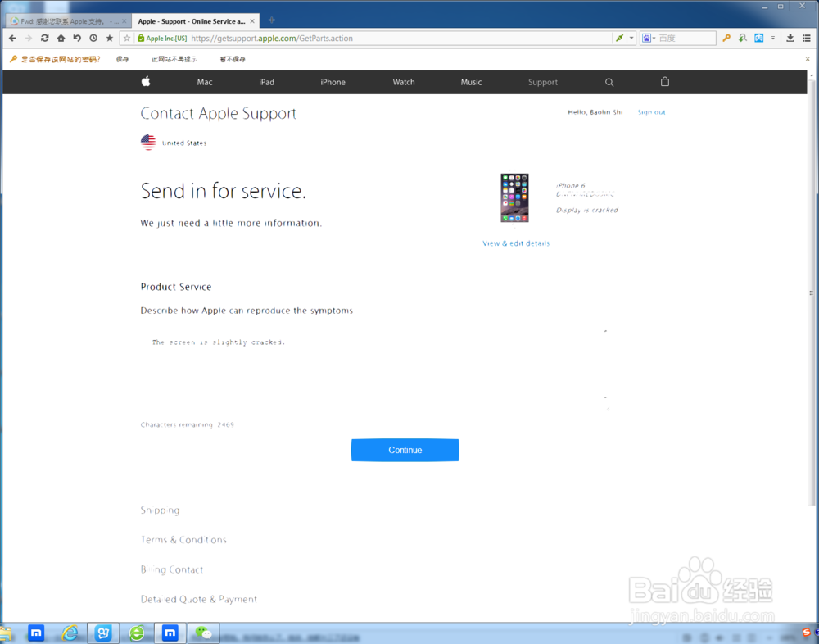Click the View & edit details link
The image size is (819, 644).
(516, 243)
